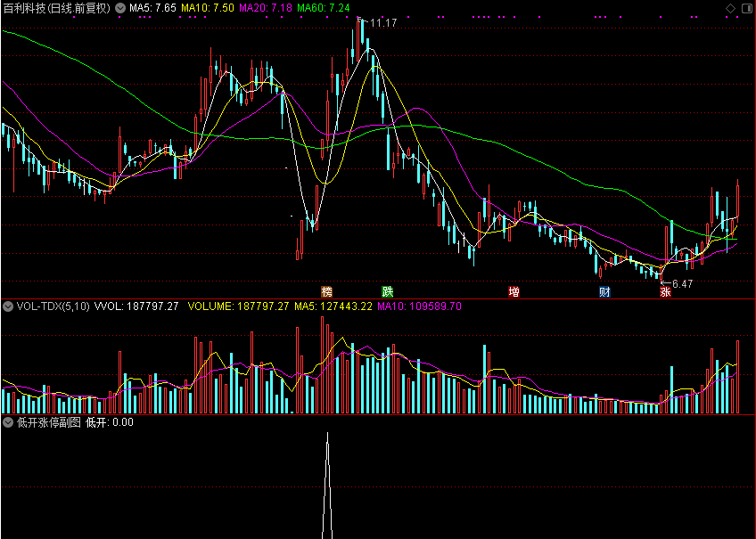Click volume MA5: 127443.22 label
Screen dimensions: 756x539
click(333, 306)
